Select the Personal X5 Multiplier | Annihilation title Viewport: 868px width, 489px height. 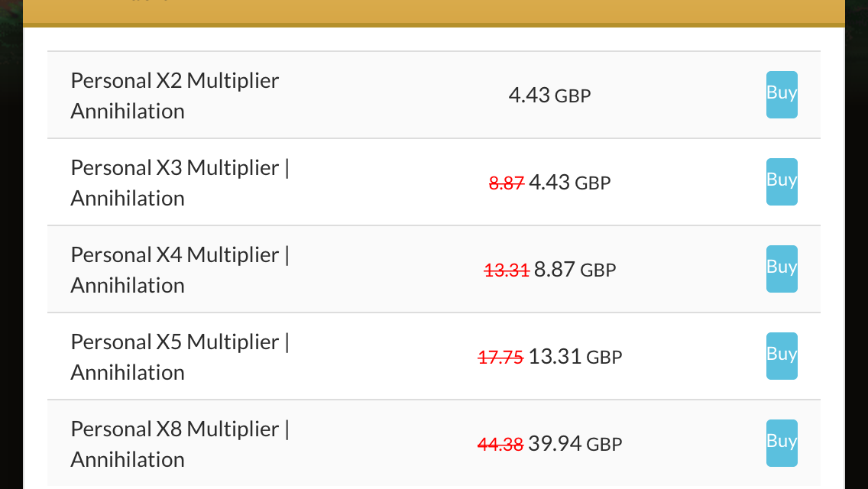click(180, 357)
